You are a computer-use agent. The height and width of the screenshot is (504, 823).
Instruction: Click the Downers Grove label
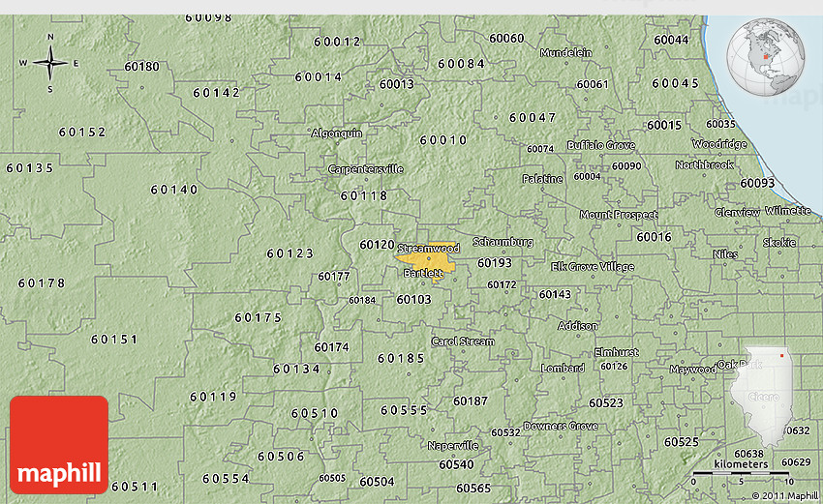(560, 426)
